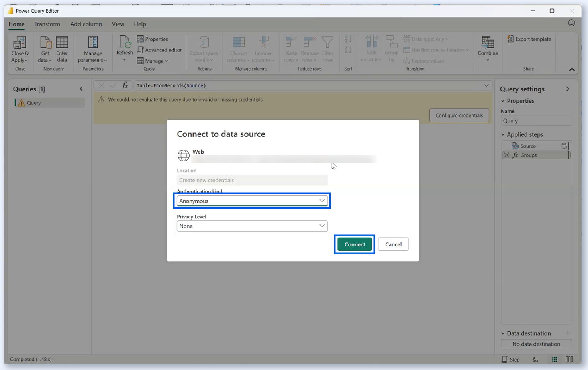Click the Filter rows funnel icon
This screenshot has width=588, height=370.
(x=327, y=42)
